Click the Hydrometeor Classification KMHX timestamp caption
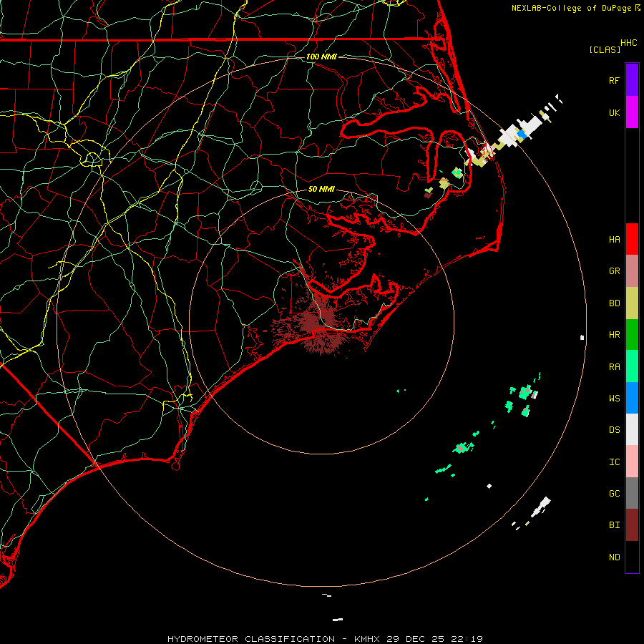Viewport: 644px width, 644px height. pos(325,639)
